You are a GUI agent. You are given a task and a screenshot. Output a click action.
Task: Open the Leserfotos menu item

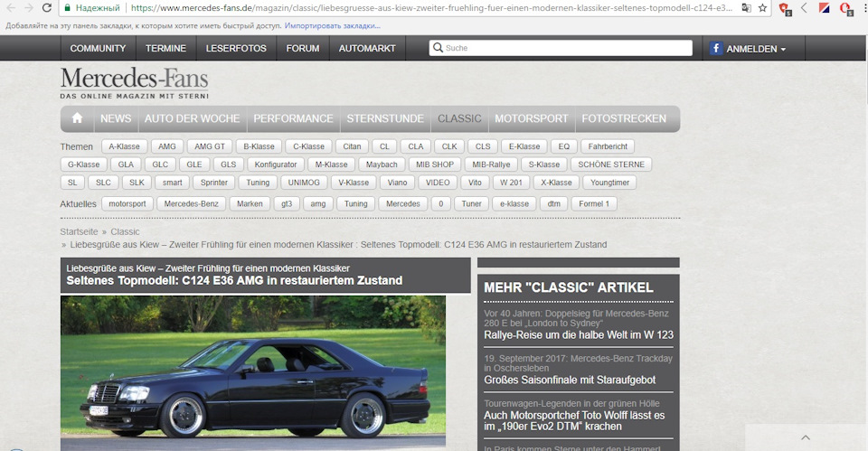pyautogui.click(x=236, y=48)
